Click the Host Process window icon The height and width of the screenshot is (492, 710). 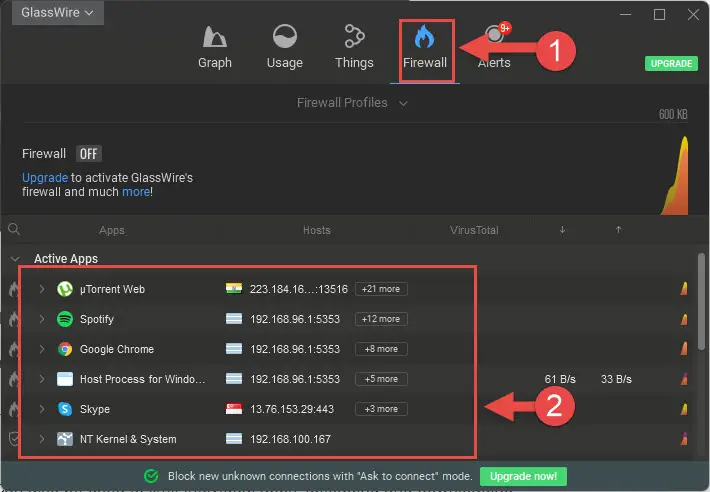tap(65, 379)
